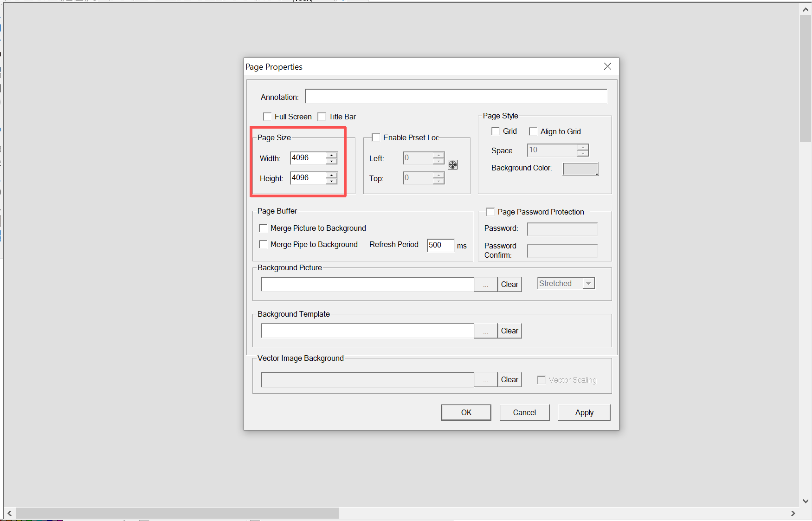812x521 pixels.
Task: Increase page Width with the up arrow
Action: pos(331,155)
